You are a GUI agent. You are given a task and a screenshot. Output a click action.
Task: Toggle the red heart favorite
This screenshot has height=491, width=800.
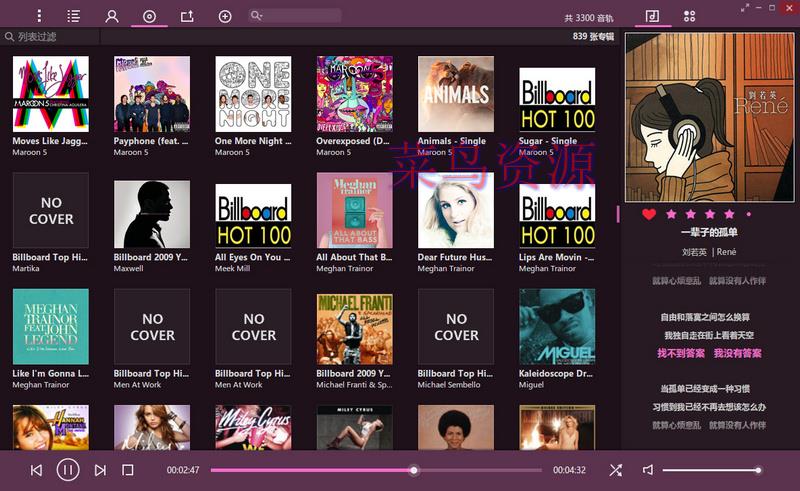pos(649,214)
